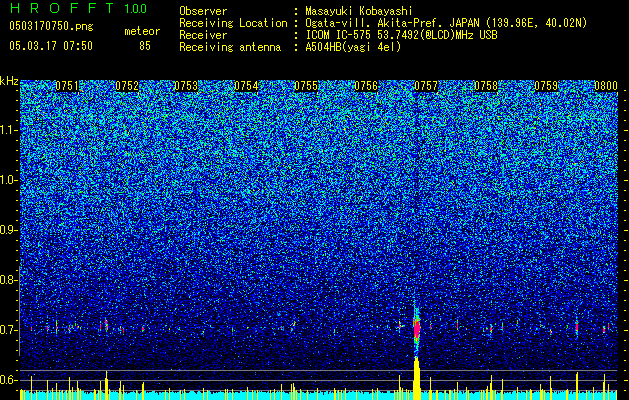Viewport: 629px width, 400px height.
Task: Click the 0759 time marker
Action: point(546,86)
